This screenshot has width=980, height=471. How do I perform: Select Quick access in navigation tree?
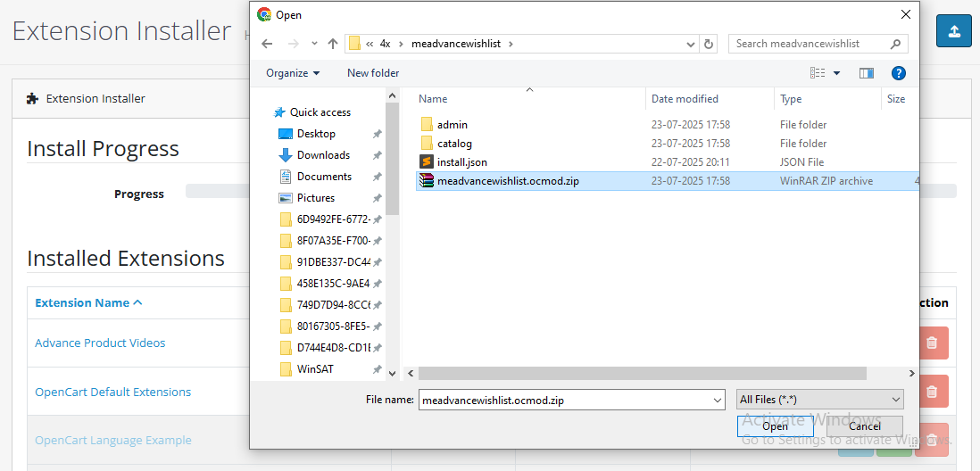pyautogui.click(x=320, y=112)
